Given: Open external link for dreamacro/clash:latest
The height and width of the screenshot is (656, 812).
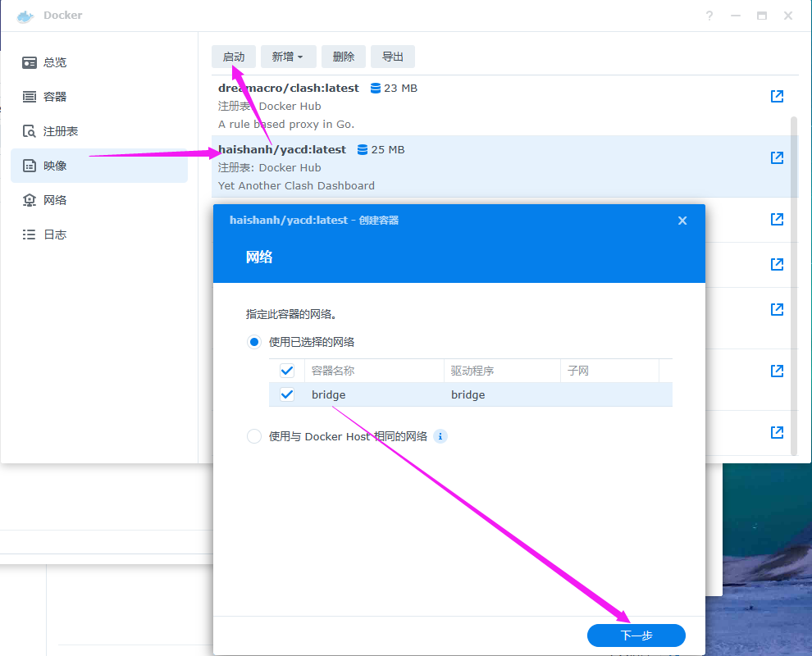Looking at the screenshot, I should (x=777, y=96).
